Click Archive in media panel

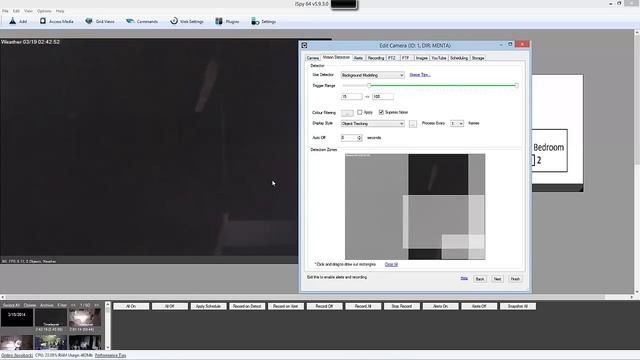[47, 305]
